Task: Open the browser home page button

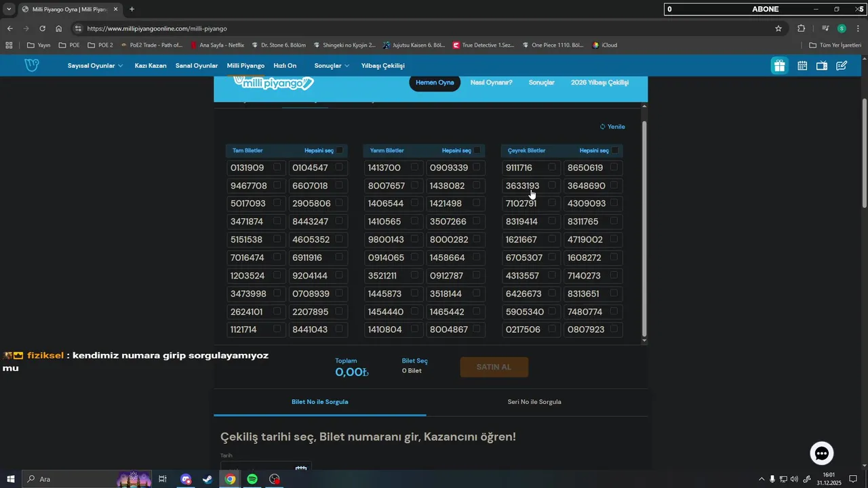Action: point(59,28)
